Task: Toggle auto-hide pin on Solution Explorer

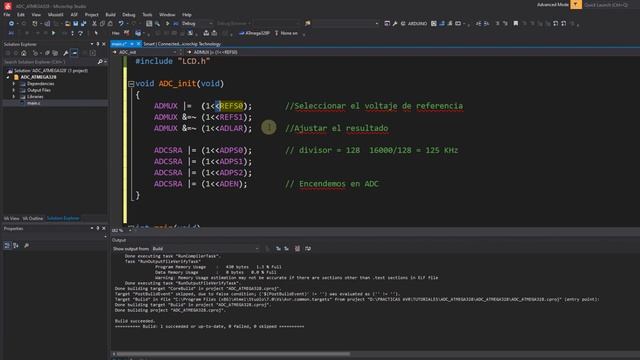Action: 98,44
